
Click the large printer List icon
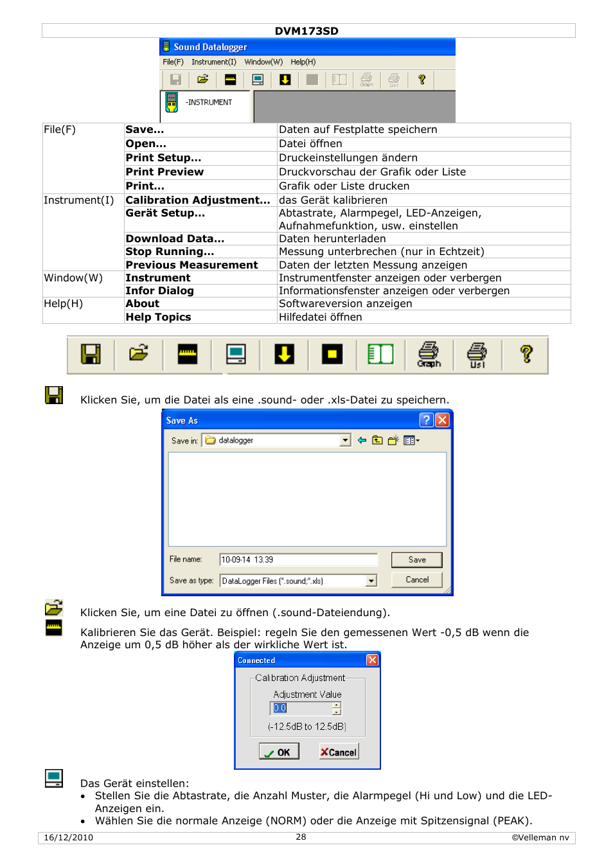477,355
